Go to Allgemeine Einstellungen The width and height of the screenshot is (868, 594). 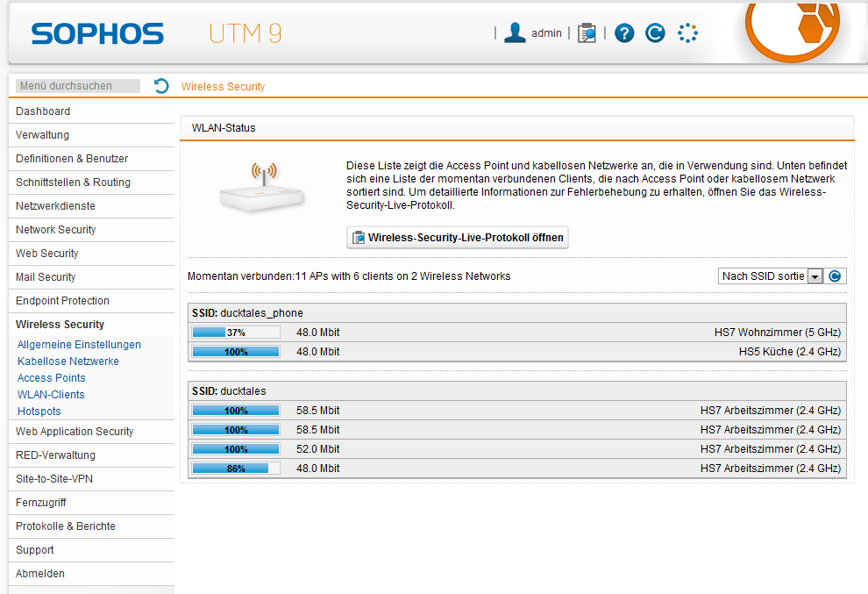[x=79, y=345]
